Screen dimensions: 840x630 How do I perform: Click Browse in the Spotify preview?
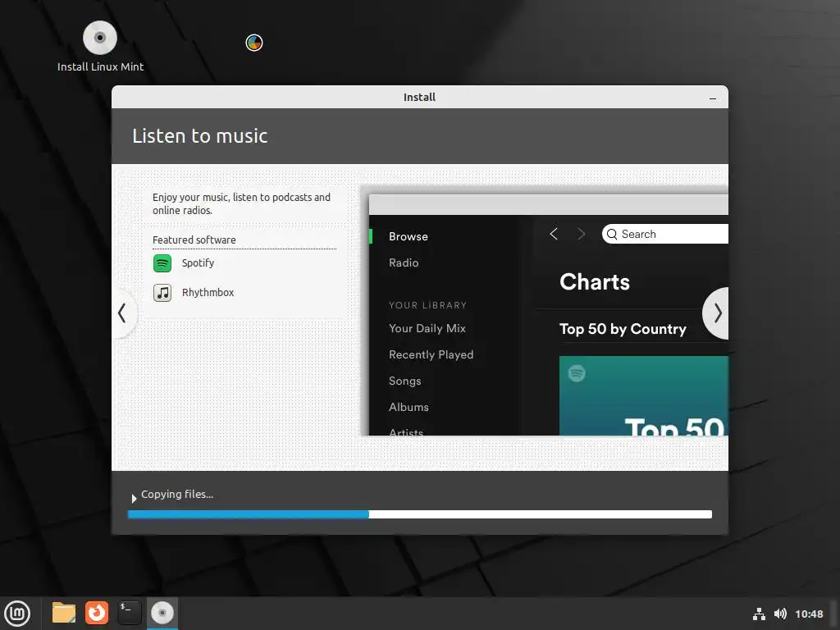[x=409, y=236]
